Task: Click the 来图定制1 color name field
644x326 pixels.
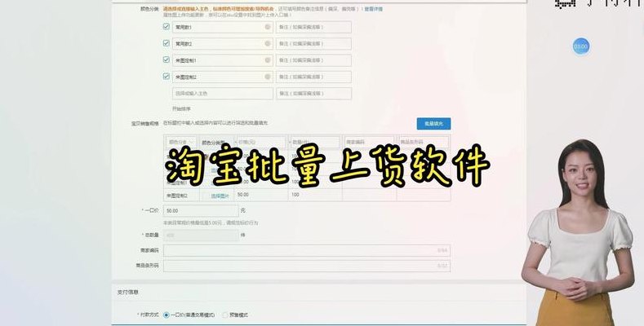Action: click(223, 60)
